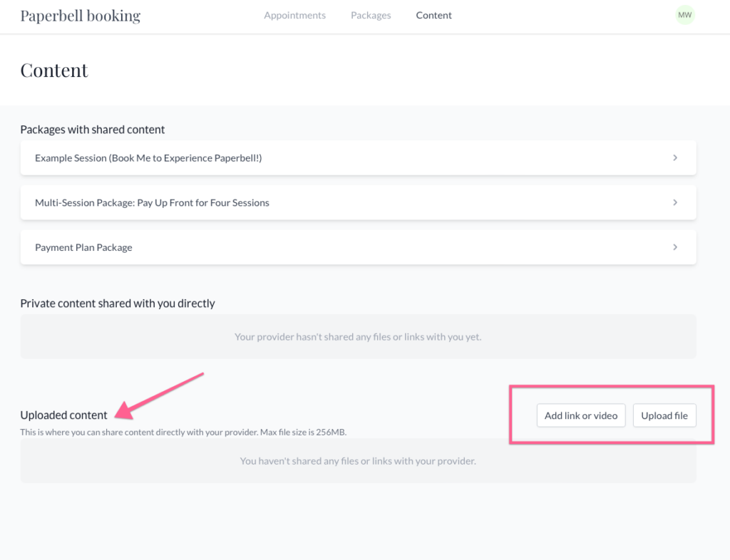Image resolution: width=730 pixels, height=560 pixels.
Task: Click the Paperbell booking logo
Action: [80, 16]
